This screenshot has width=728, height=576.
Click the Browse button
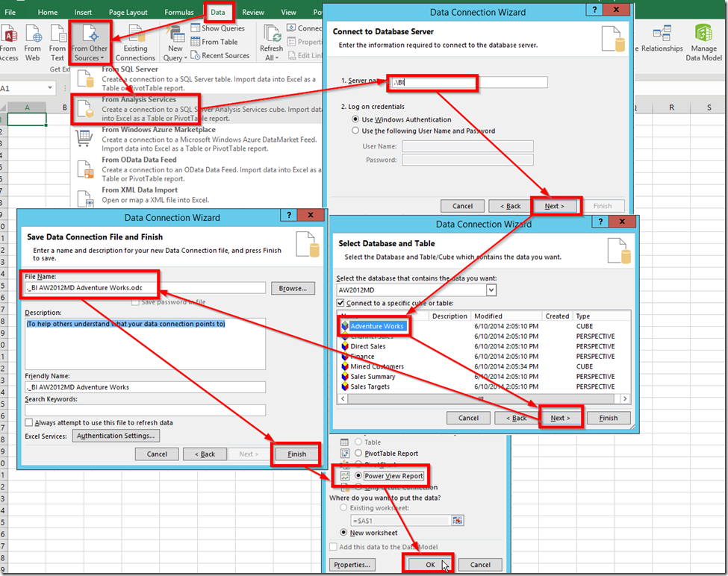pos(293,289)
